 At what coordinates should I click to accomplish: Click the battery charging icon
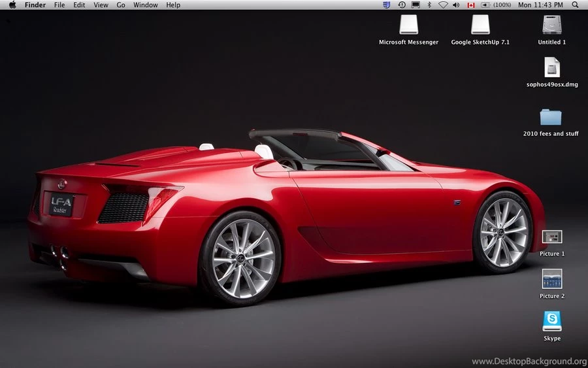(485, 5)
